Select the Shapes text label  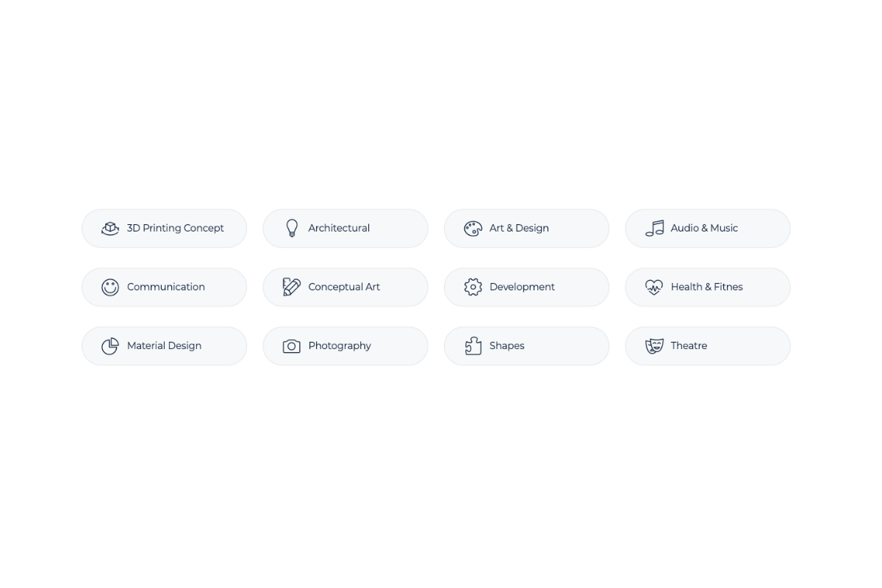(x=507, y=346)
